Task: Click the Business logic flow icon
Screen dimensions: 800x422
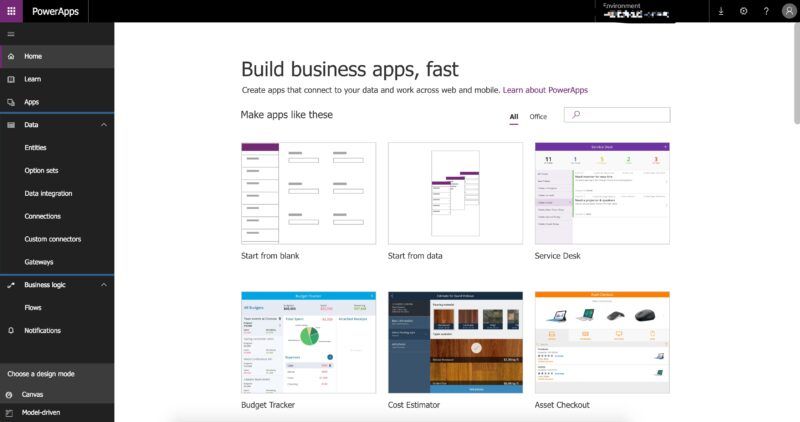Action: (x=11, y=285)
